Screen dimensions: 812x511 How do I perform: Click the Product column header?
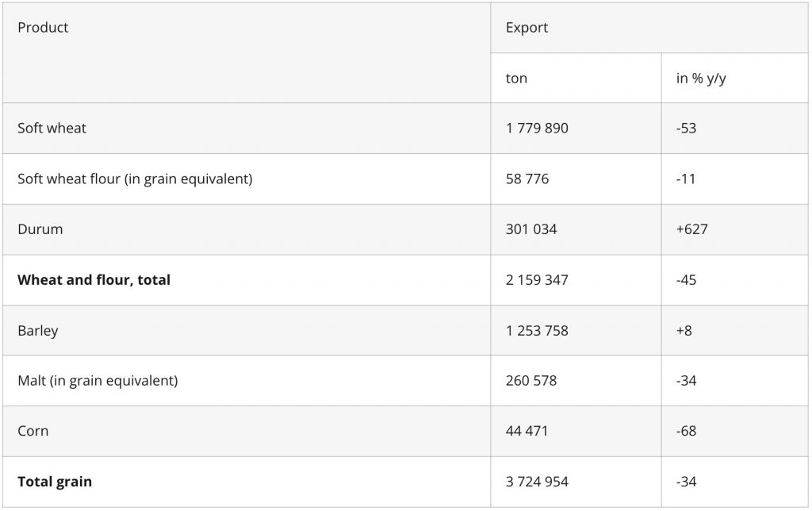point(43,28)
